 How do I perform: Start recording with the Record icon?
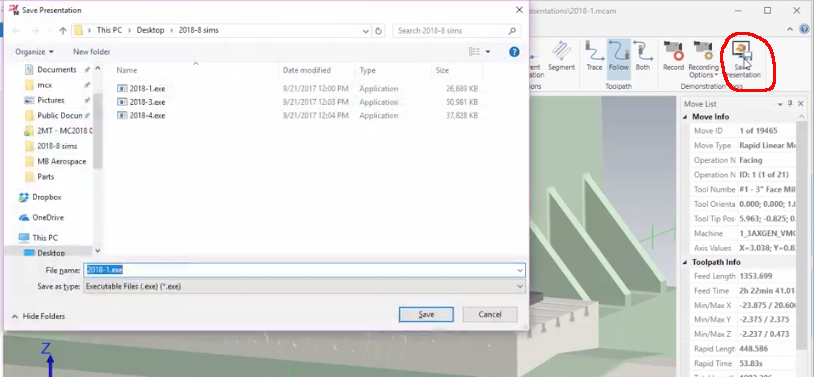click(673, 56)
